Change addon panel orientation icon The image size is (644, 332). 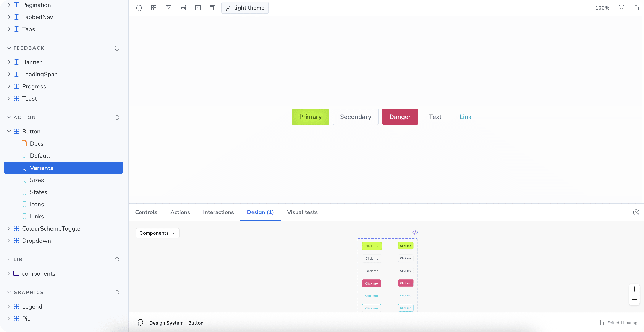pos(621,212)
